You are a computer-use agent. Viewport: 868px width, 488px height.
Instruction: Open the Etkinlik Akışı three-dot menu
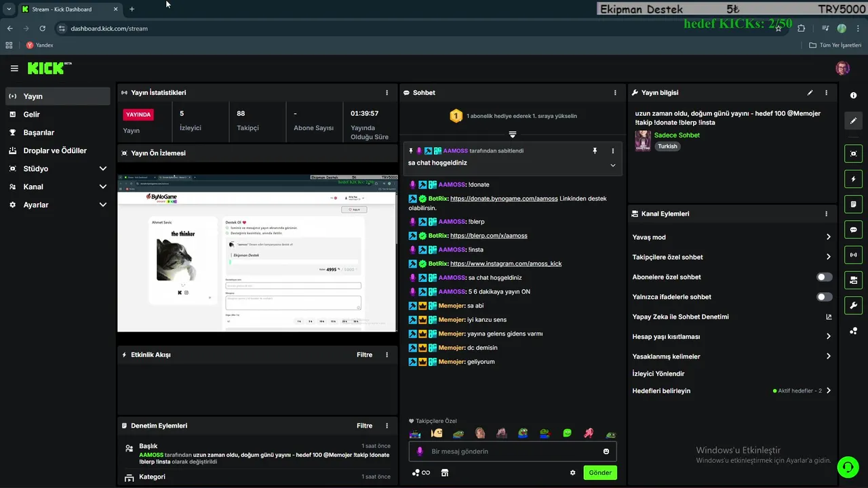387,354
